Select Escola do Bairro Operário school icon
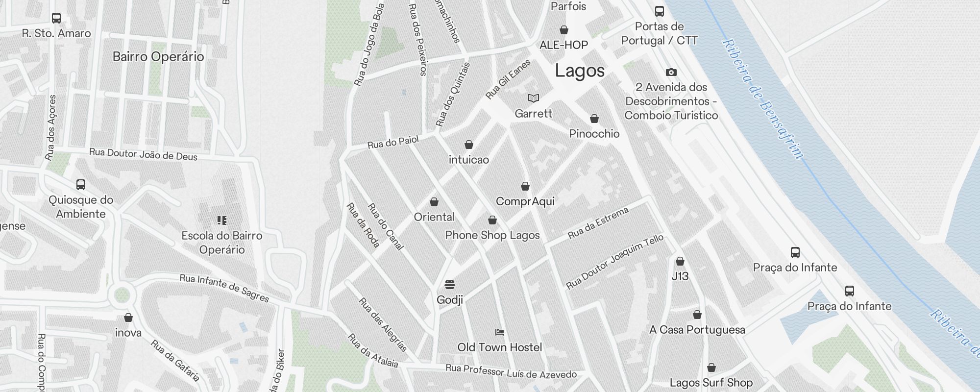Image resolution: width=980 pixels, height=392 pixels. pos(222,220)
